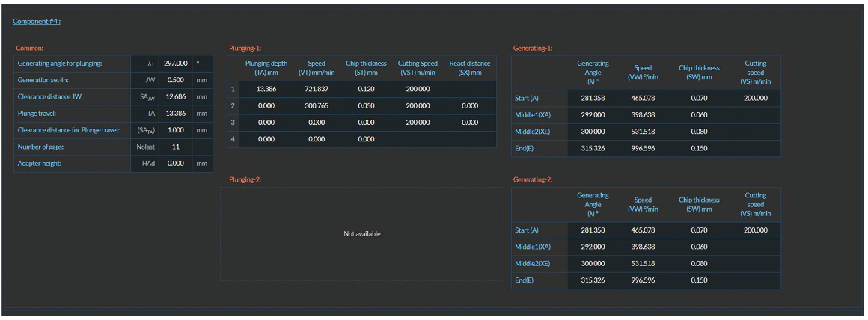This screenshot has width=868, height=320.
Task: Click the 'Generating-1:' section heading
Action: [533, 48]
